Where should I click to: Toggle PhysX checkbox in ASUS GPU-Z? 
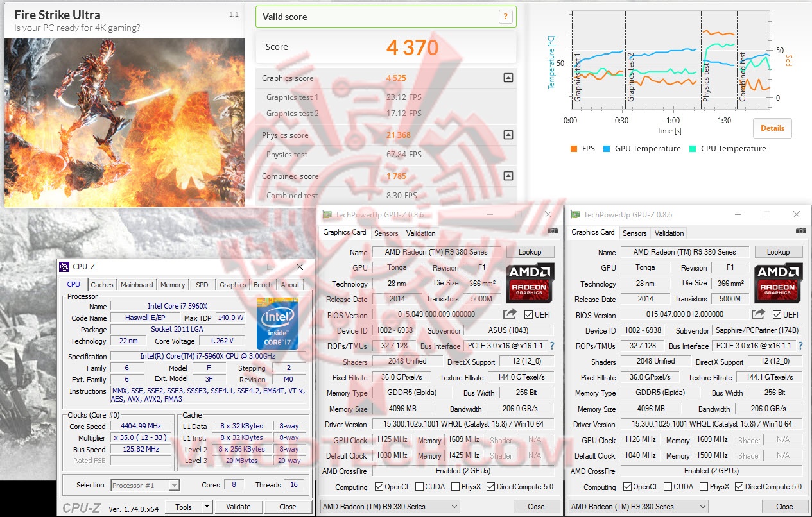tap(455, 487)
